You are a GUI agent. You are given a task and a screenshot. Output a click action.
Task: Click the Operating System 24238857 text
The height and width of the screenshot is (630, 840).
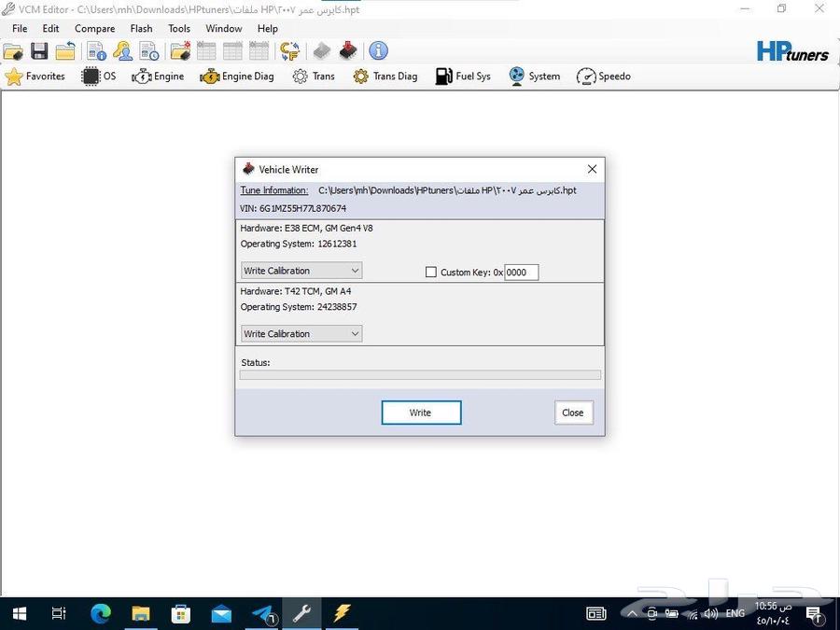[x=299, y=307]
